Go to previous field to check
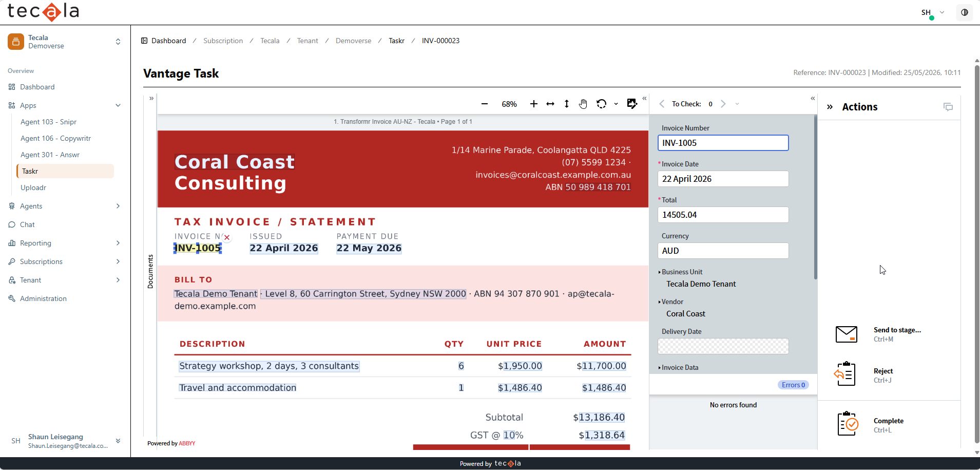980x470 pixels. [662, 104]
